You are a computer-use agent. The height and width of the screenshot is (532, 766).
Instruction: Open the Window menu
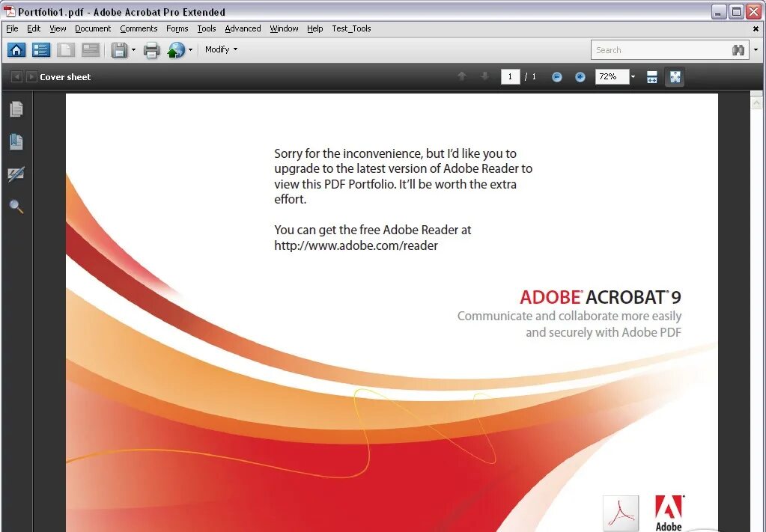(x=284, y=28)
